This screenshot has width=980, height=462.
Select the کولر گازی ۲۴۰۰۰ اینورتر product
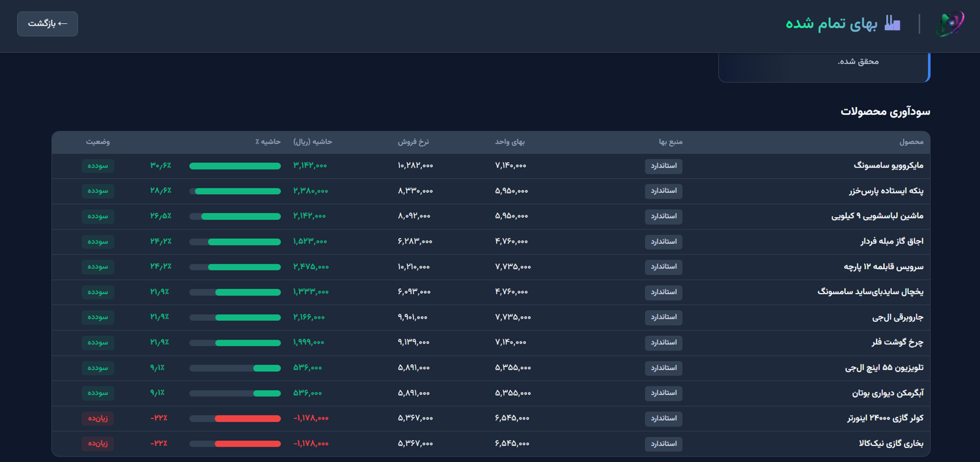[886, 419]
